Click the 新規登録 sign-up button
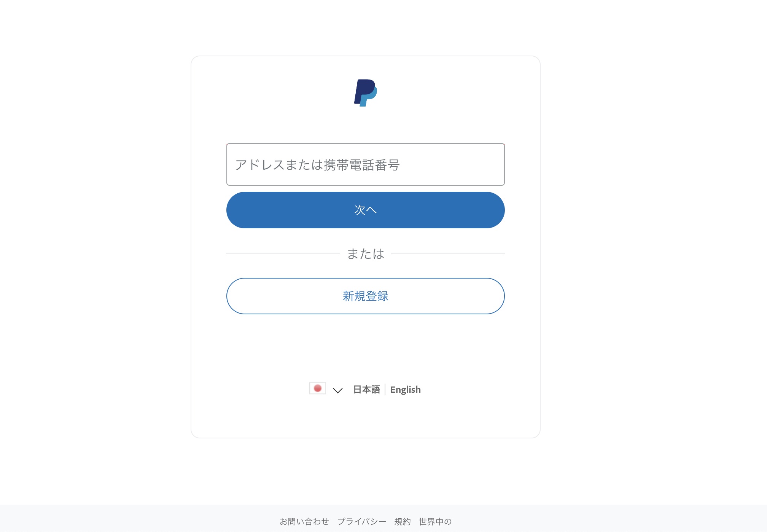 click(x=366, y=296)
